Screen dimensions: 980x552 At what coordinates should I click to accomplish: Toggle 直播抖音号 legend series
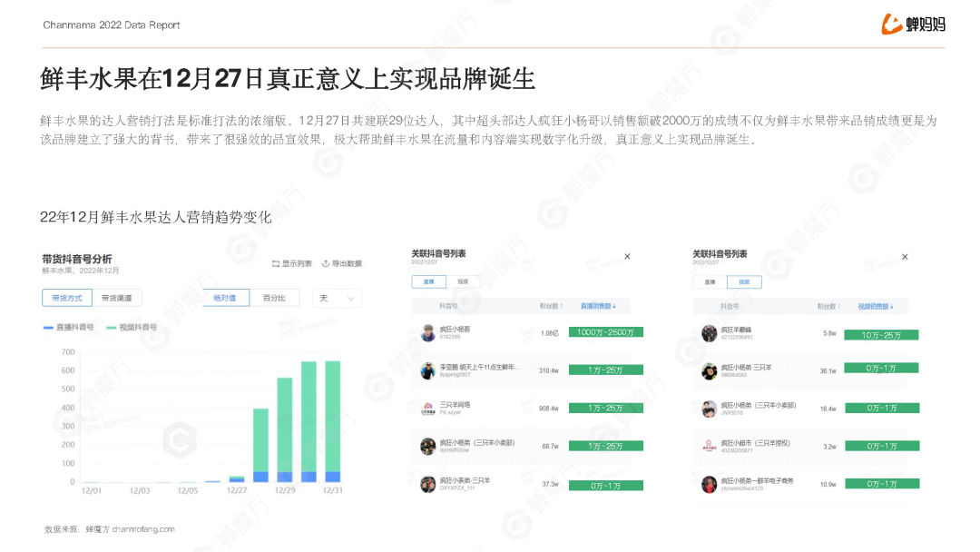pyautogui.click(x=69, y=327)
